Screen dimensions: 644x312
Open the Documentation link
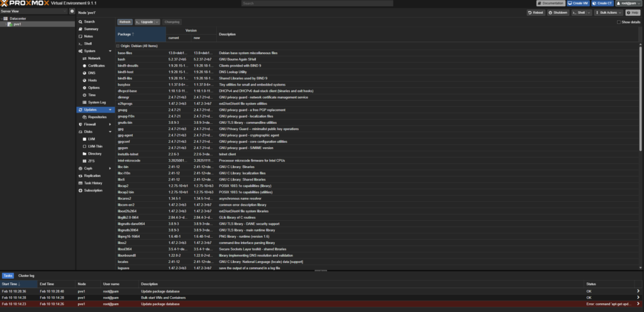coord(551,3)
